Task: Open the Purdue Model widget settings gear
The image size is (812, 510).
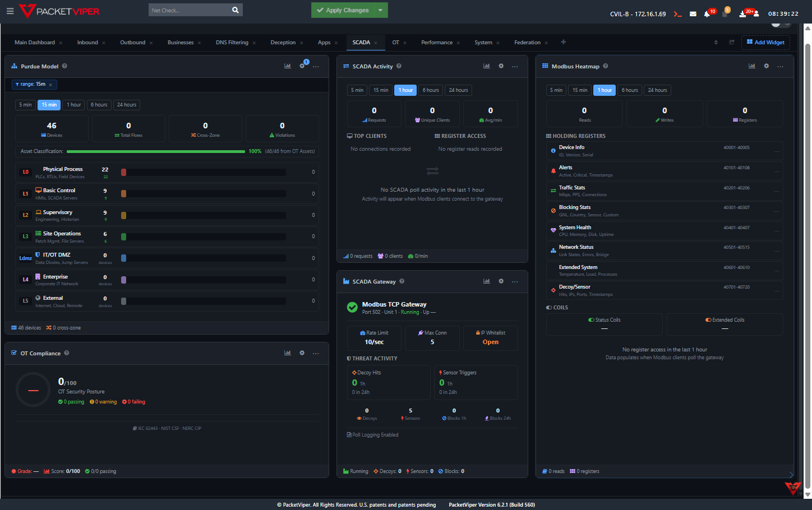Action: (x=302, y=65)
